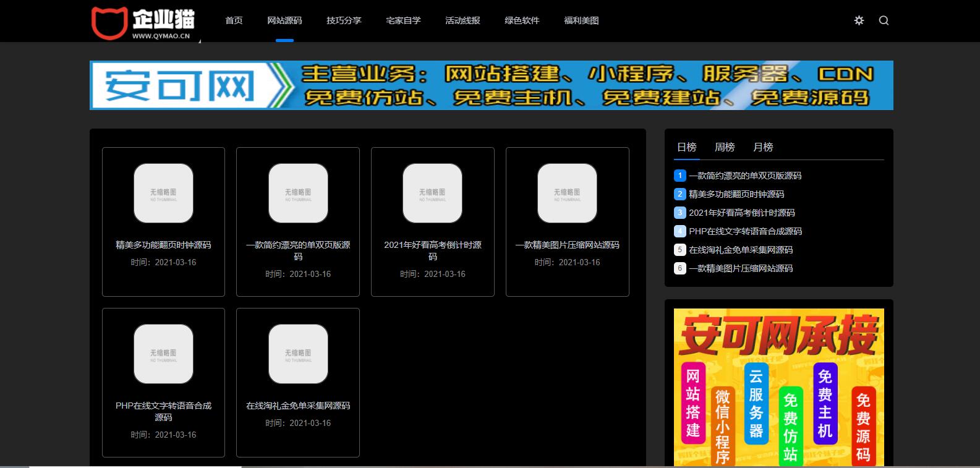The image size is (980, 468).
Task: Switch to the 月榜 ranking tab
Action: [x=763, y=147]
